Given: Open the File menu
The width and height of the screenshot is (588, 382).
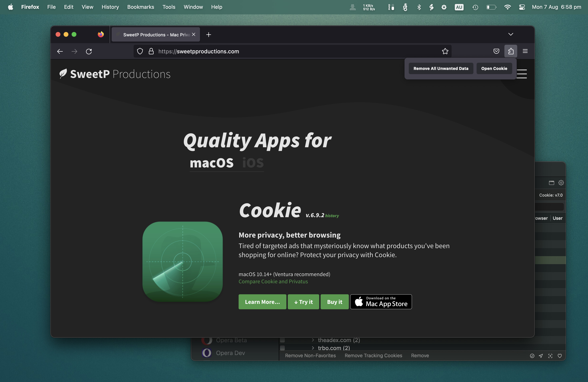Looking at the screenshot, I should [x=51, y=7].
